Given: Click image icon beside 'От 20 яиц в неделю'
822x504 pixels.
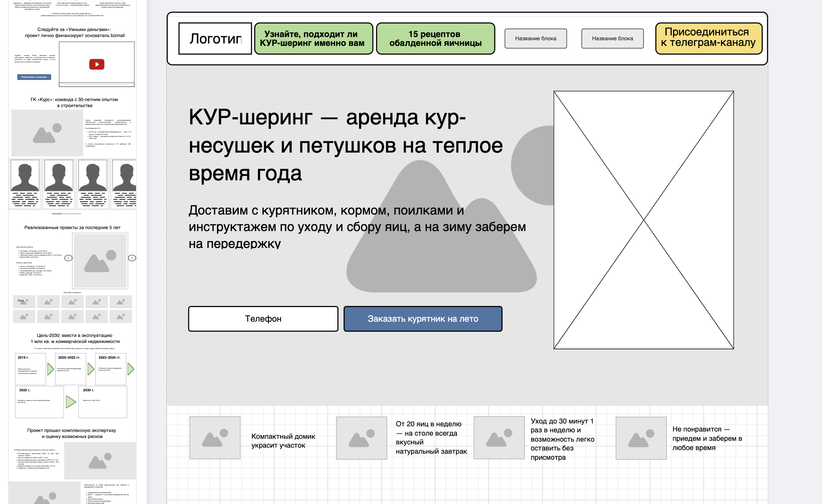Looking at the screenshot, I should 361,438.
